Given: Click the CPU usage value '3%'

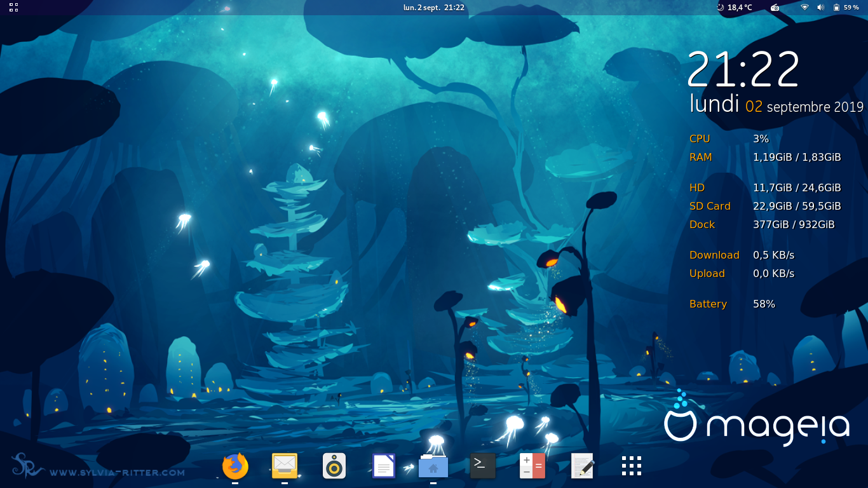Looking at the screenshot, I should click(x=761, y=139).
